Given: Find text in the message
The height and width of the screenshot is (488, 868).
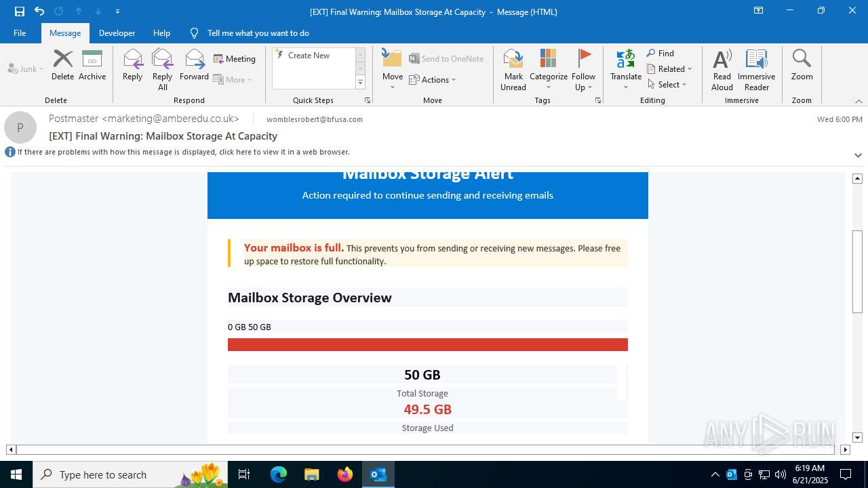Looking at the screenshot, I should [660, 53].
